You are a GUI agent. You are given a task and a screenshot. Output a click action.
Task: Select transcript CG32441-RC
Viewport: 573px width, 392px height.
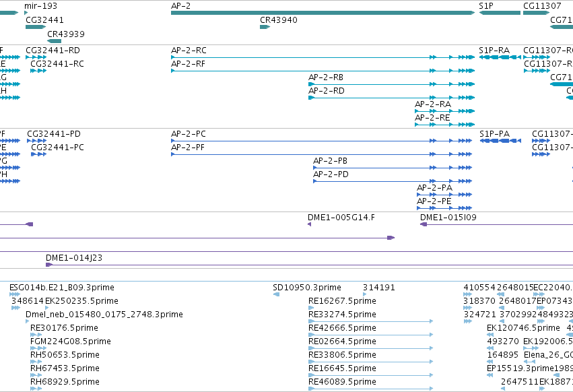point(38,71)
